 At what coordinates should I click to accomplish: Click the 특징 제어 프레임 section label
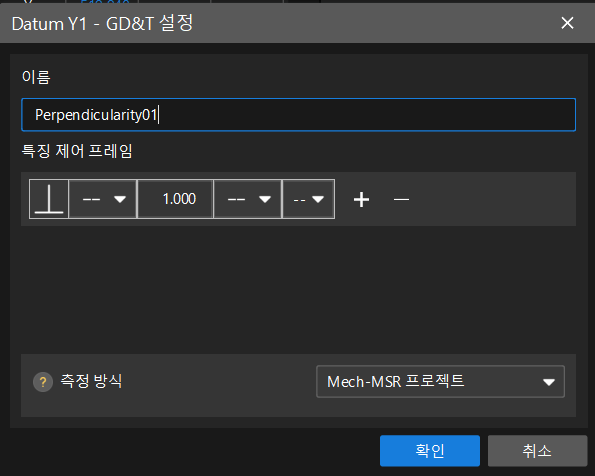[77, 151]
